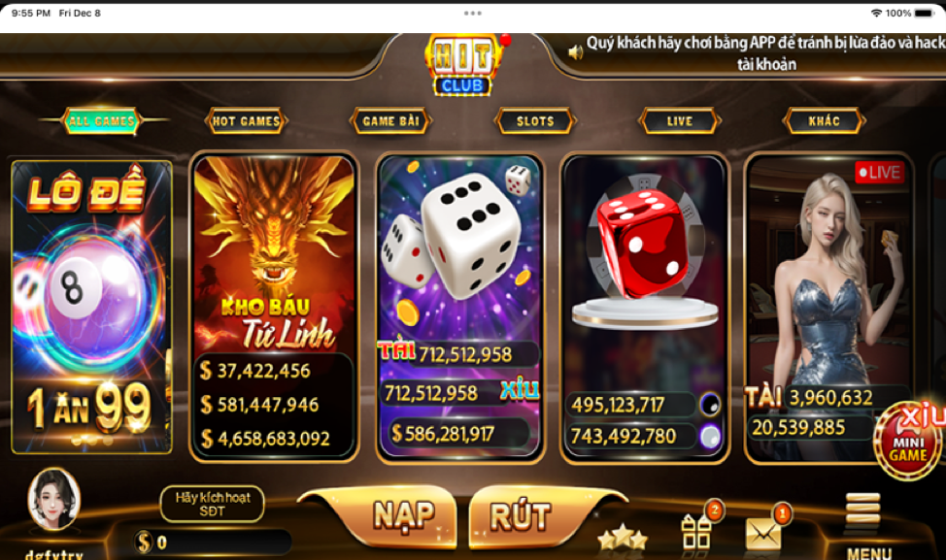Tap the XIU MINI GAME badge

click(908, 442)
